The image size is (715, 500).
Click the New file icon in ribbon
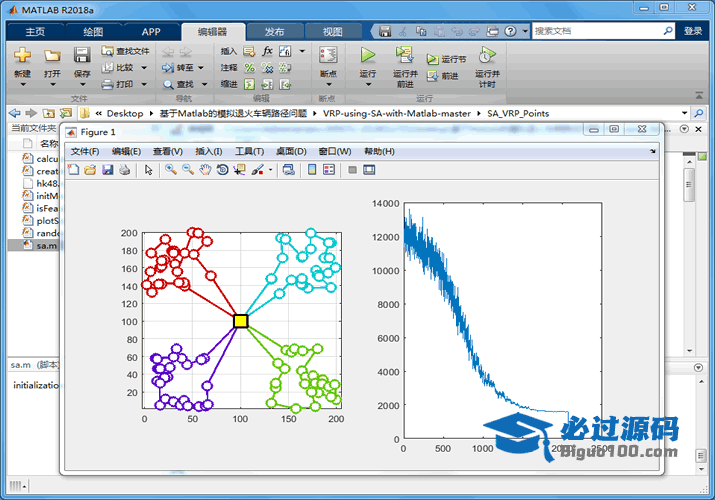tap(22, 55)
